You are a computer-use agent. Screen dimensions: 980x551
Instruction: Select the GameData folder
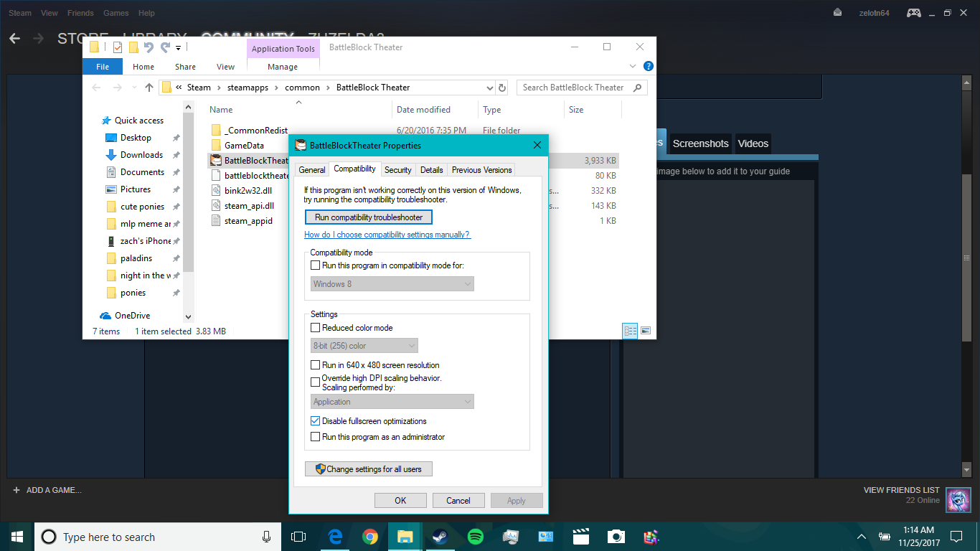[x=244, y=146]
